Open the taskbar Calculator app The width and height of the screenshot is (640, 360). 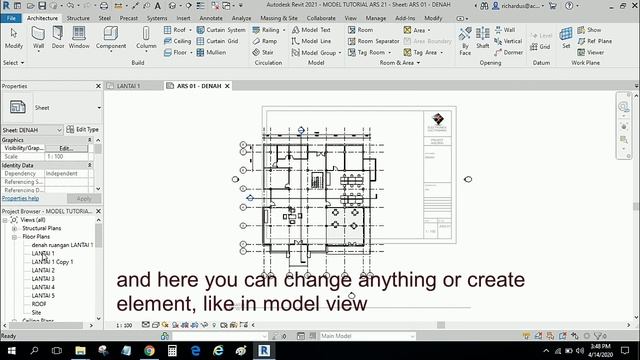(172, 351)
